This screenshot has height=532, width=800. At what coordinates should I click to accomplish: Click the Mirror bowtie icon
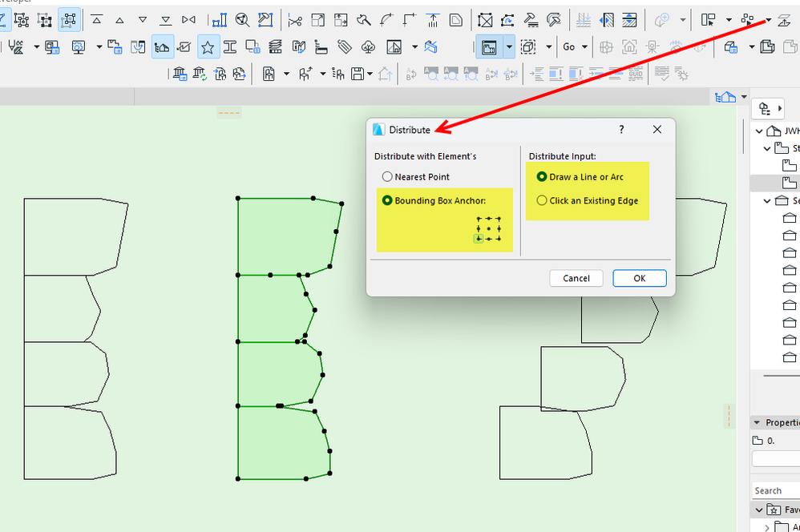coord(188,20)
